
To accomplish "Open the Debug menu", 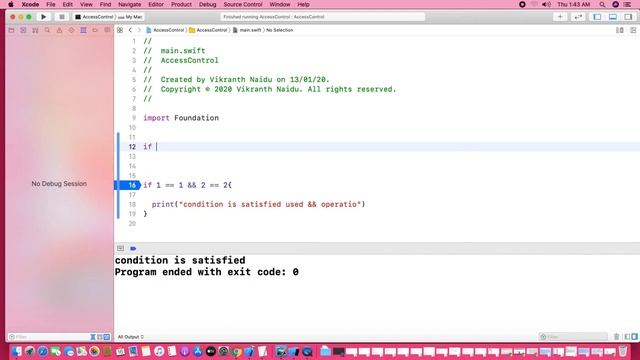I will click(x=207, y=4).
